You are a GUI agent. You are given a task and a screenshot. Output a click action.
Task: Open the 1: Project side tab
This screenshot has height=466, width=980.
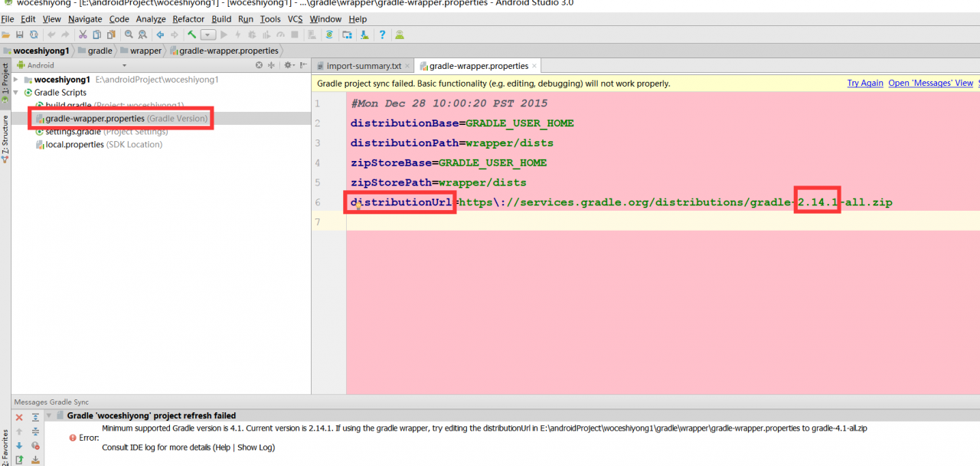[5, 84]
